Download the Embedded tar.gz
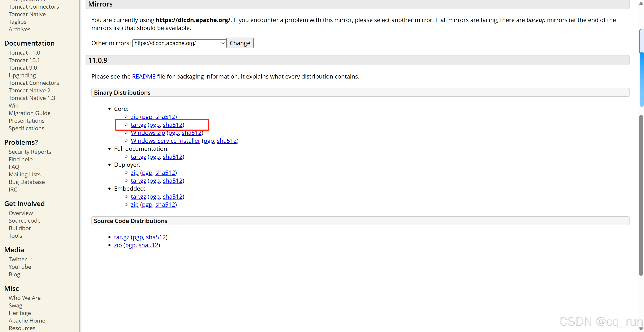This screenshot has width=644, height=332. pyautogui.click(x=138, y=197)
